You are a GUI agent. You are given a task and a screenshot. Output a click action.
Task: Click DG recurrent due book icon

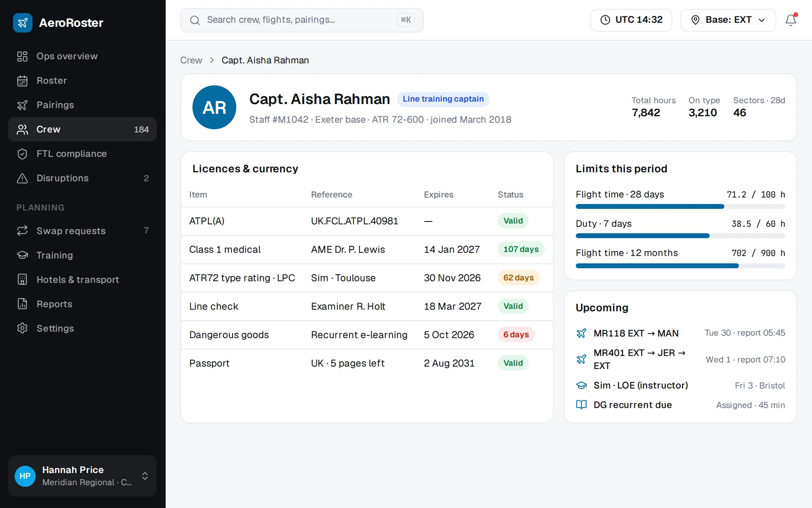coord(581,405)
